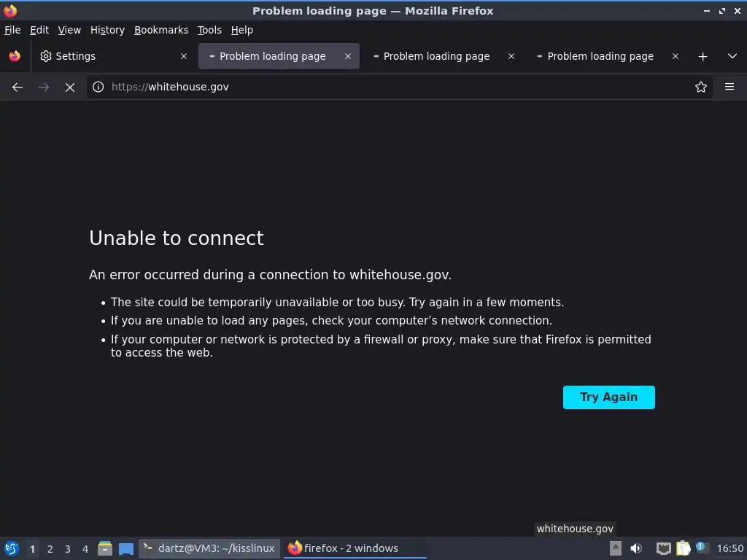
Task: Stop loading the page
Action: 69,87
